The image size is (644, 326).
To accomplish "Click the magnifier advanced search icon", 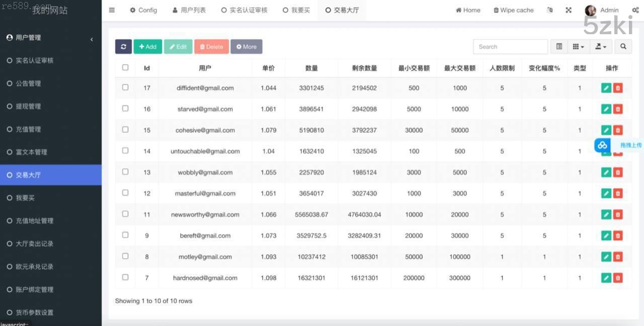I will [623, 47].
